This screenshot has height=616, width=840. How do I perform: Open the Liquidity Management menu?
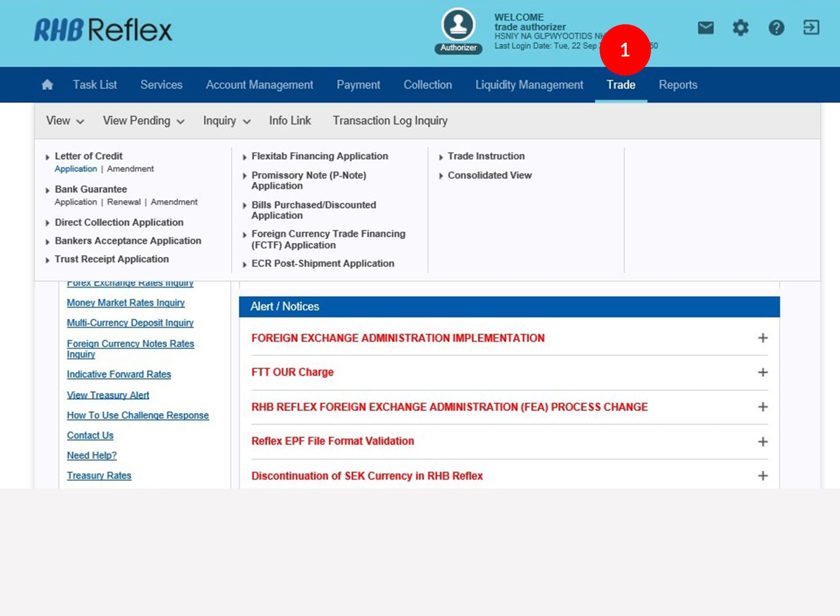point(529,85)
